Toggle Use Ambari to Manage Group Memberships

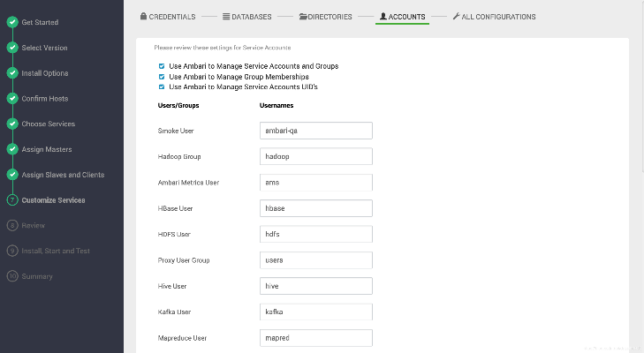[162, 77]
